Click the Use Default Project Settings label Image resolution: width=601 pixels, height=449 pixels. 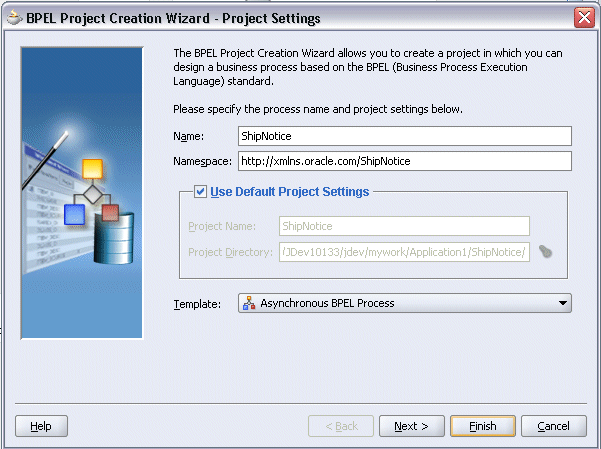tap(289, 191)
